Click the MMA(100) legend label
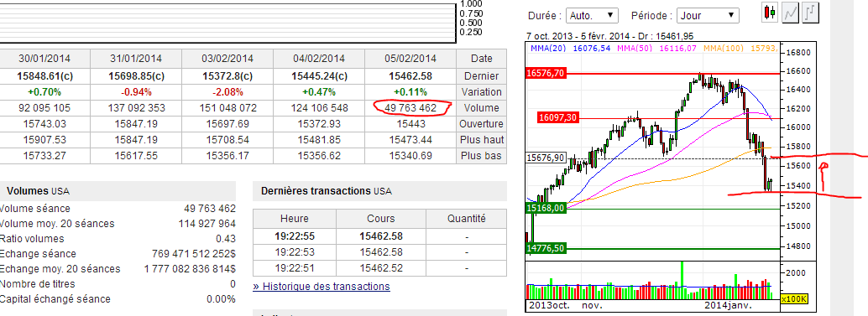 point(724,49)
